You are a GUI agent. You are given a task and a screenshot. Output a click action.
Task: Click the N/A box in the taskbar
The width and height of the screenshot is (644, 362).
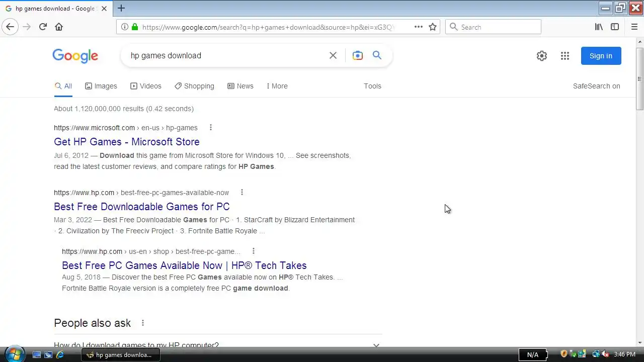[533, 354]
